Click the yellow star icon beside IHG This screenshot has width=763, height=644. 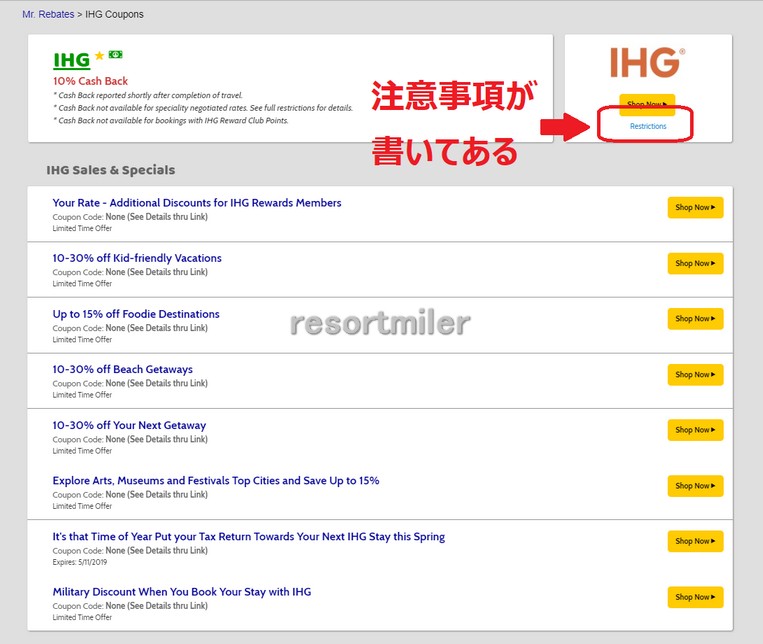click(x=98, y=56)
